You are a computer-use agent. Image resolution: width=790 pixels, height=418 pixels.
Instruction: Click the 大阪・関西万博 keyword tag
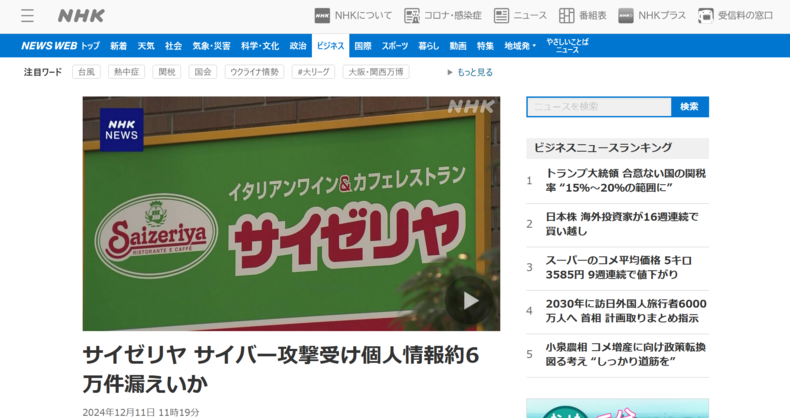click(376, 72)
